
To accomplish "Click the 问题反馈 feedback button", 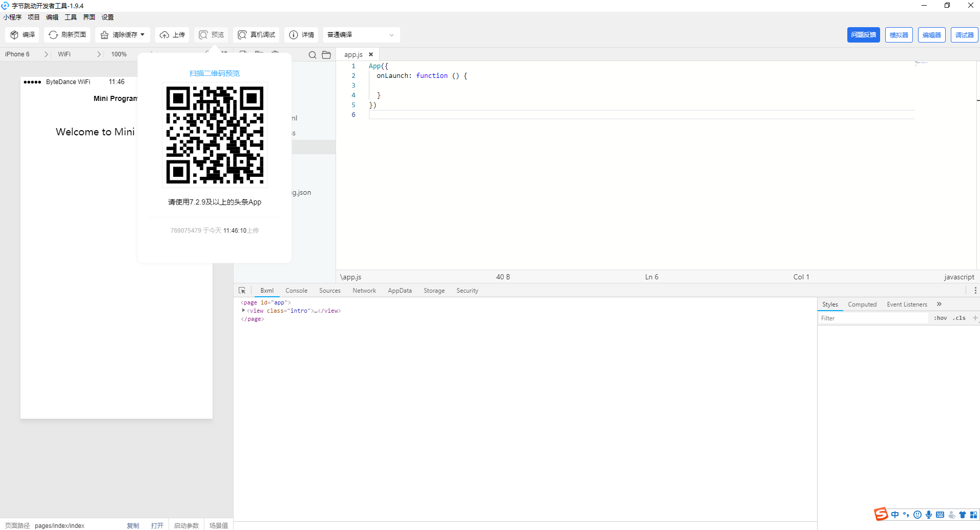I will 863,35.
